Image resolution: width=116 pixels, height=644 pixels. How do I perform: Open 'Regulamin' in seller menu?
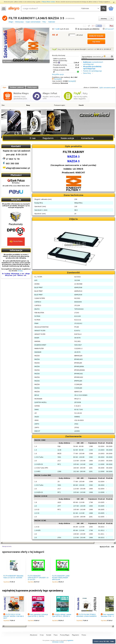48,138
